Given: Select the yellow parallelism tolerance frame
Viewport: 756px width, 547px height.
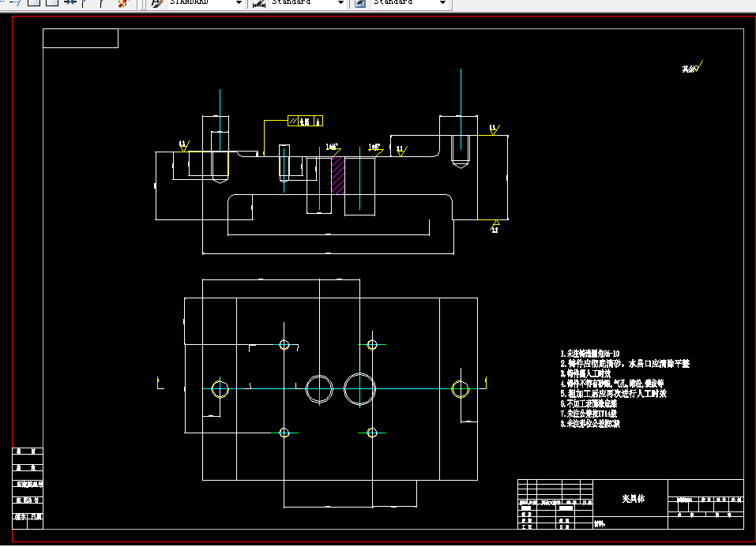Looking at the screenshot, I should point(305,121).
